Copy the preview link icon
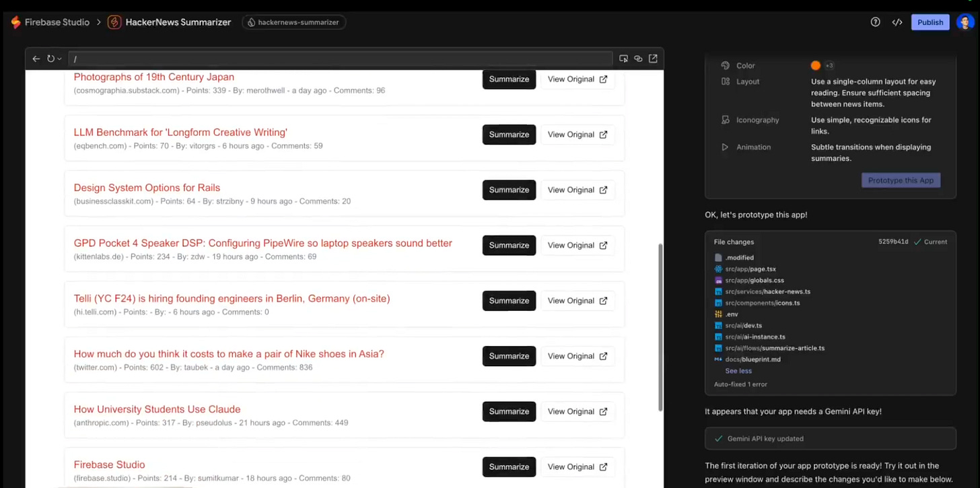The height and width of the screenshot is (488, 980). click(638, 59)
